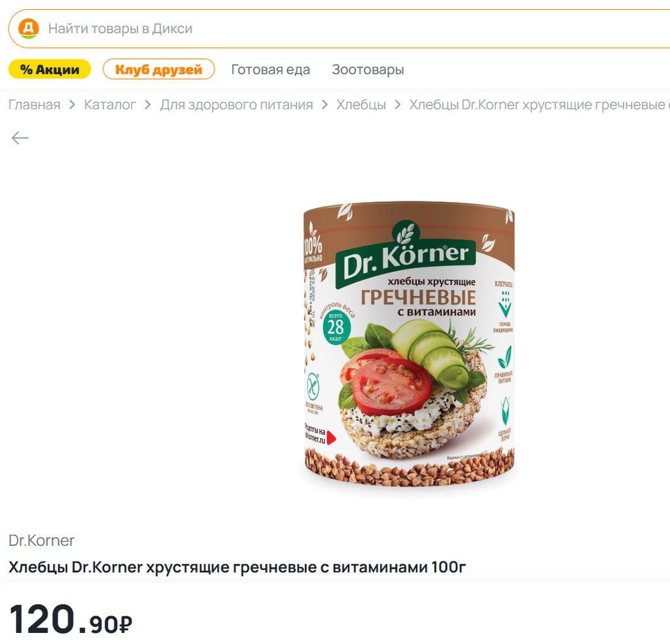The height and width of the screenshot is (644, 670).
Task: Open the % Акции promotions section
Action: pyautogui.click(x=50, y=69)
